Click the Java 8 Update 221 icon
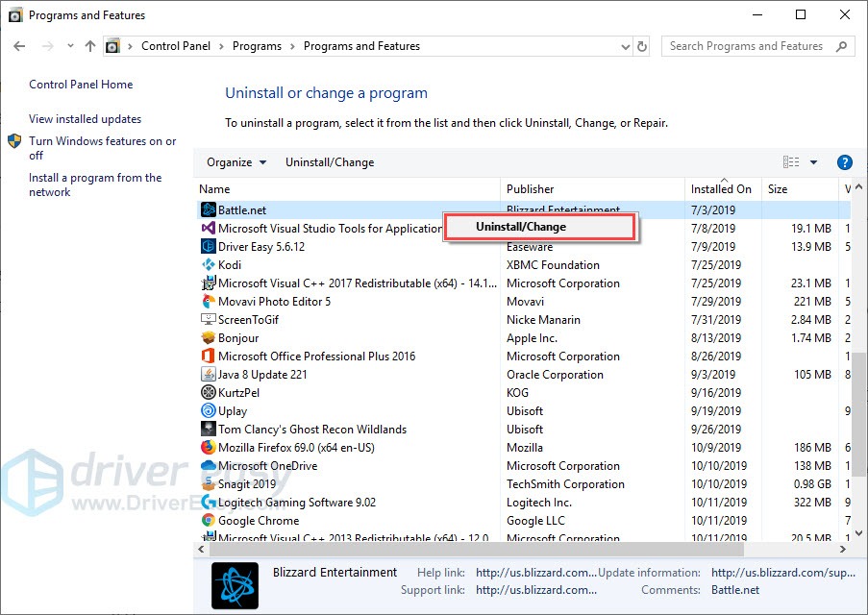868x615 pixels. click(208, 375)
